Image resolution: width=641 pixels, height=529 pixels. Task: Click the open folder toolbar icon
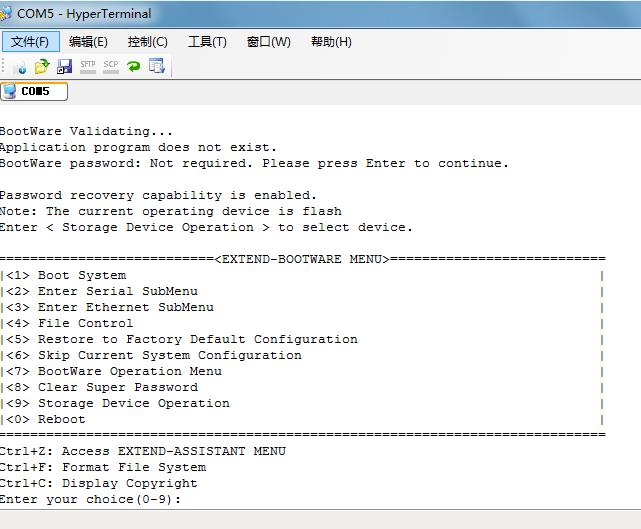click(42, 66)
